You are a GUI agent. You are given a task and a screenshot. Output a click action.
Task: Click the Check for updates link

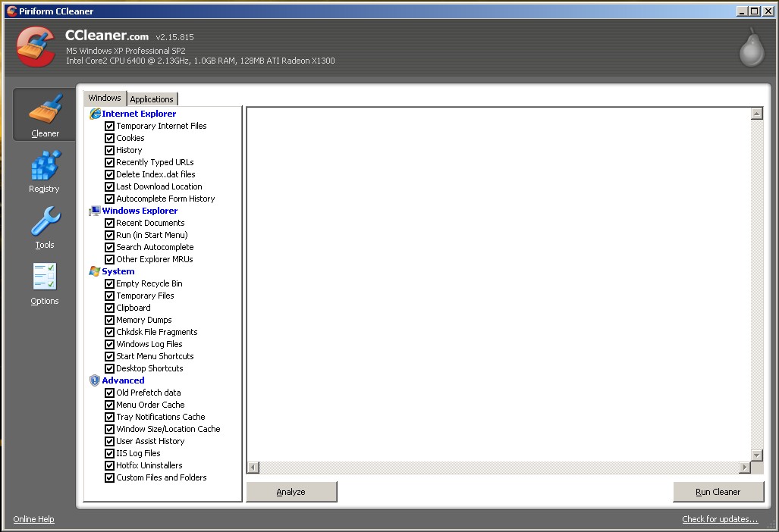coord(720,519)
